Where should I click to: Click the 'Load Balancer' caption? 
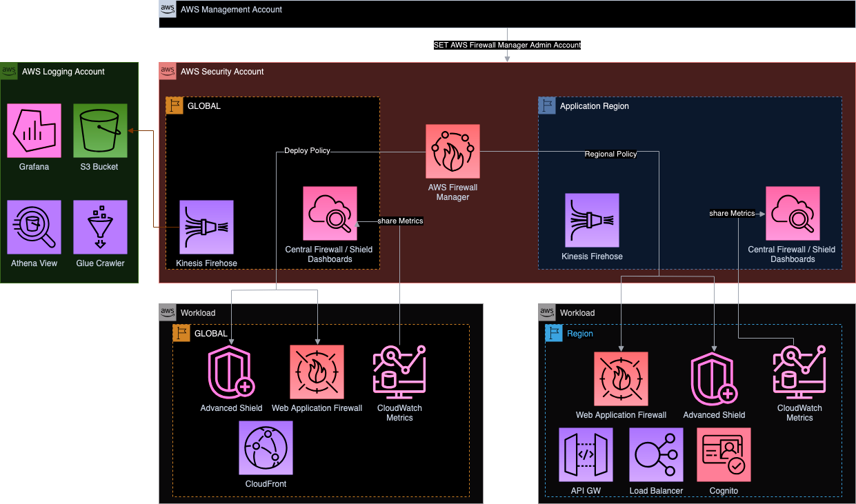tap(656, 491)
